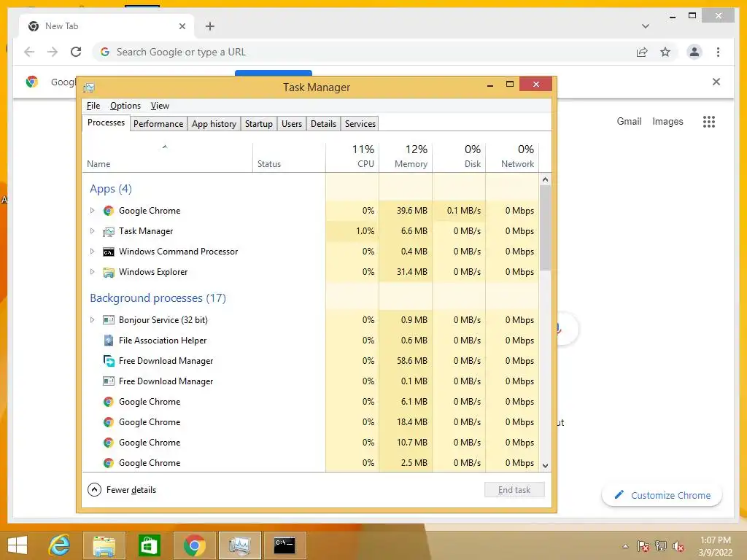Open Windows Store from the taskbar

[149, 545]
